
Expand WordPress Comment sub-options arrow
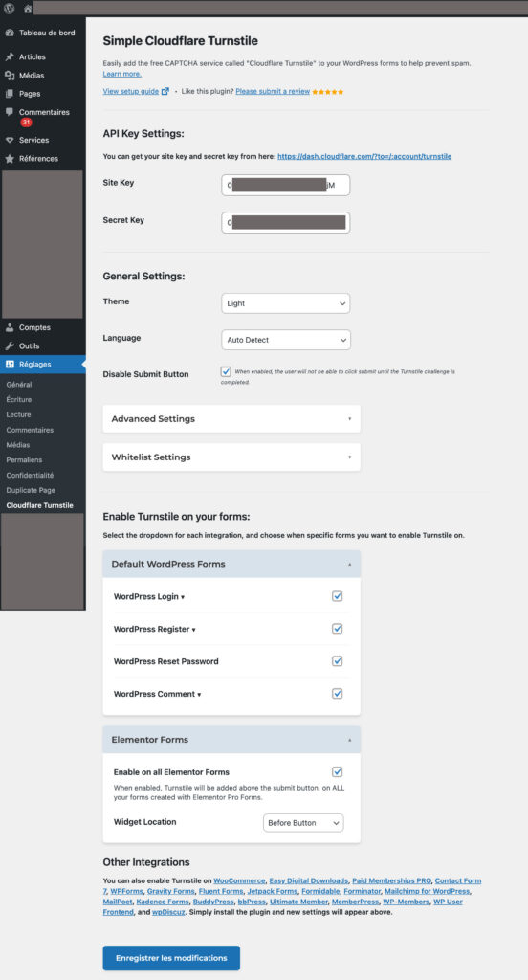tap(199, 695)
